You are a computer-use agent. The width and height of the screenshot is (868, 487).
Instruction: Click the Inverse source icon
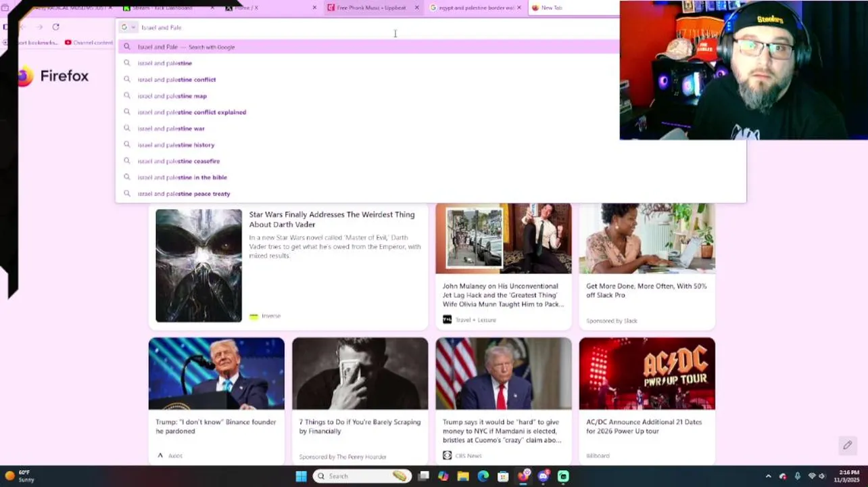click(x=254, y=316)
